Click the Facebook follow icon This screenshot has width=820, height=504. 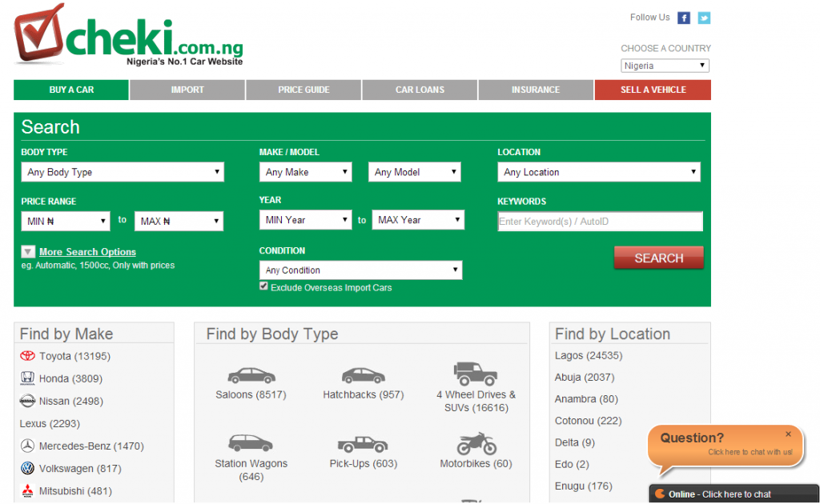pos(683,18)
